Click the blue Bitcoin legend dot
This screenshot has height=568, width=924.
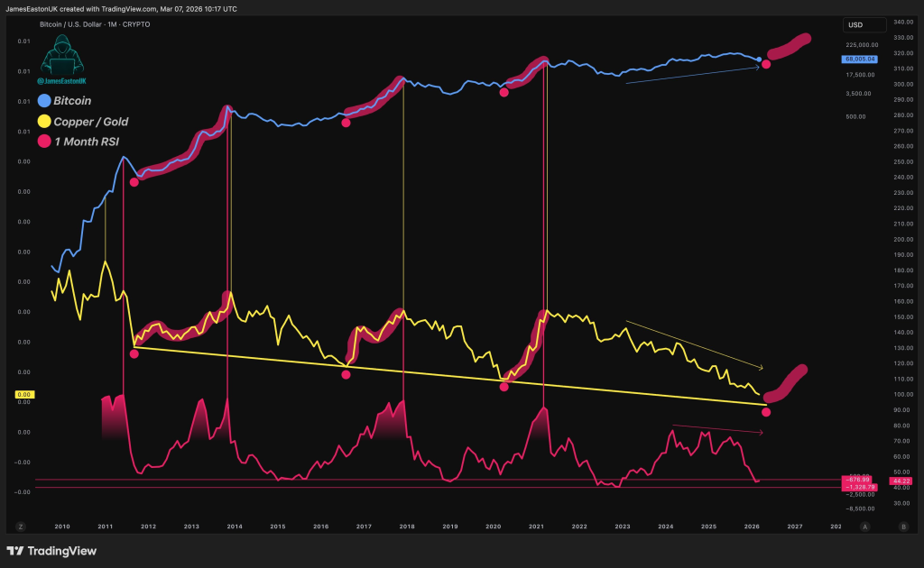click(x=43, y=101)
